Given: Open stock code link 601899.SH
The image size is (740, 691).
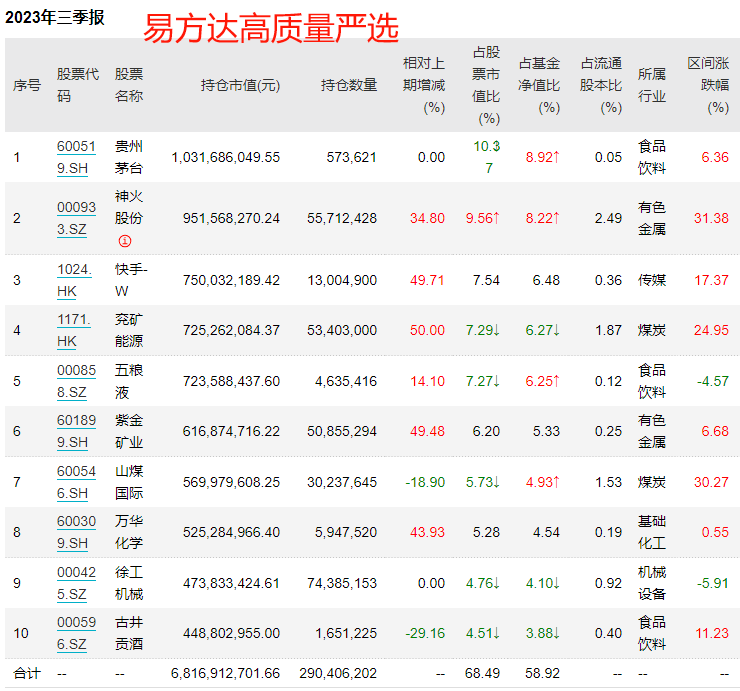Looking at the screenshot, I should [x=76, y=431].
